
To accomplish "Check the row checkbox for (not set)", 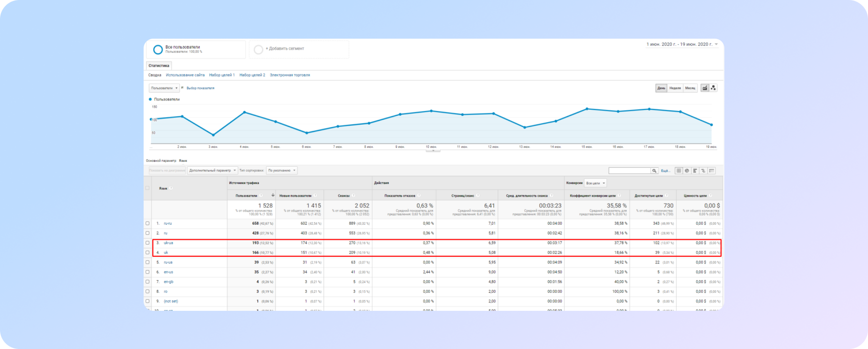I will pos(147,301).
